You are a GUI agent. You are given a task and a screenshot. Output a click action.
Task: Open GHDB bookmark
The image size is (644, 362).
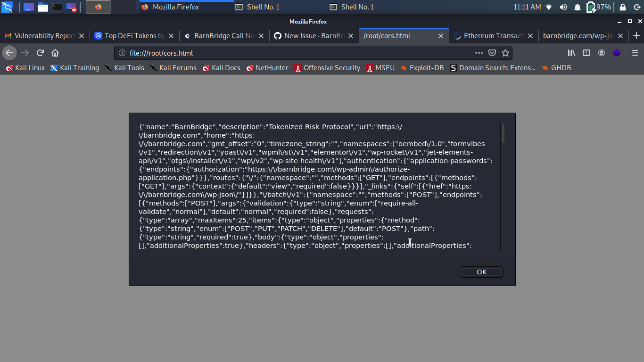[x=556, y=68]
